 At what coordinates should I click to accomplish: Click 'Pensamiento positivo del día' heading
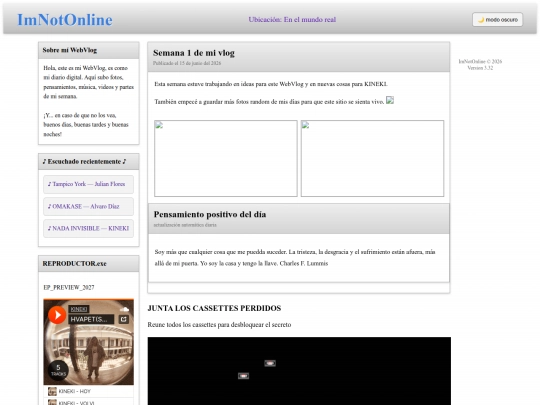210,214
